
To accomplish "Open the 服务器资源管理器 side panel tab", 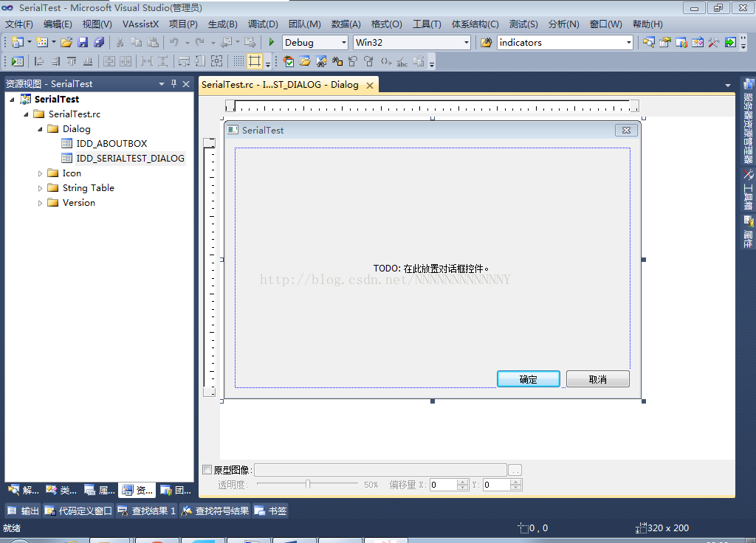I will [x=748, y=122].
